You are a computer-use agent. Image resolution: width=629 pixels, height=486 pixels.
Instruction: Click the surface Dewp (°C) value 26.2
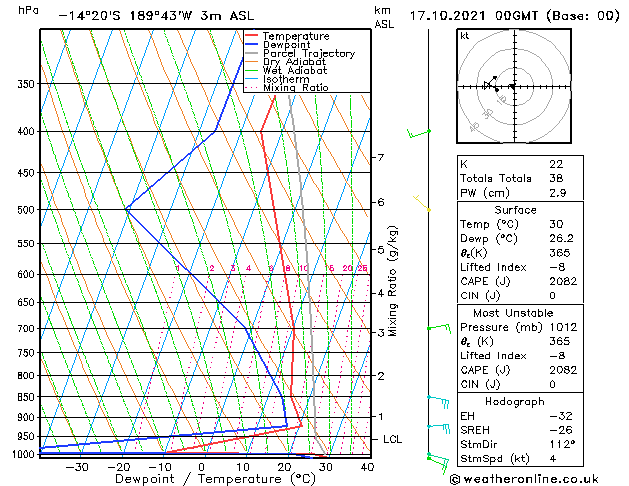point(561,239)
